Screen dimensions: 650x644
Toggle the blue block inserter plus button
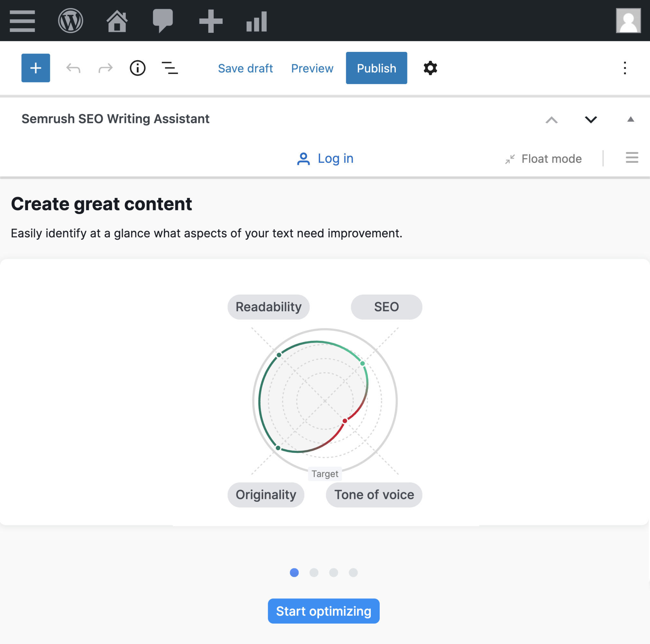[x=36, y=68]
